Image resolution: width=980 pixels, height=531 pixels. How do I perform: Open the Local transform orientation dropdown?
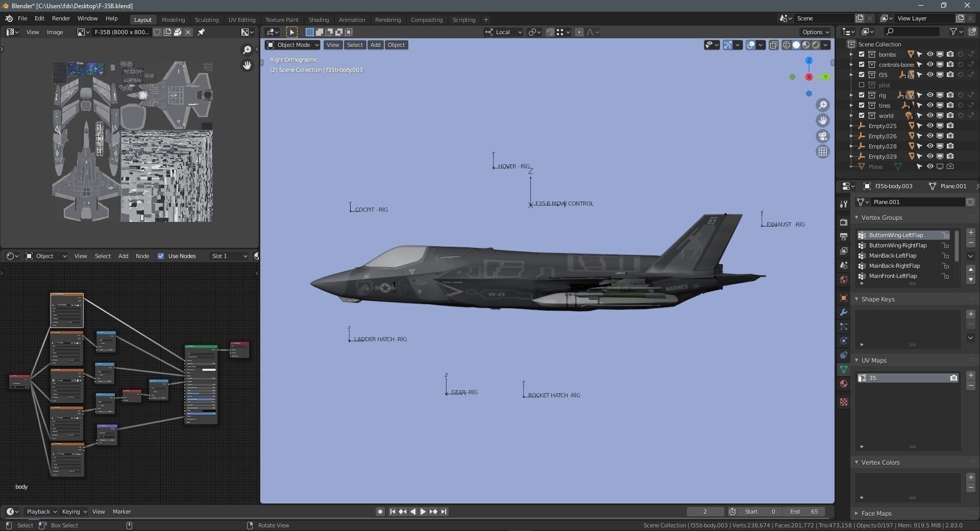504,32
